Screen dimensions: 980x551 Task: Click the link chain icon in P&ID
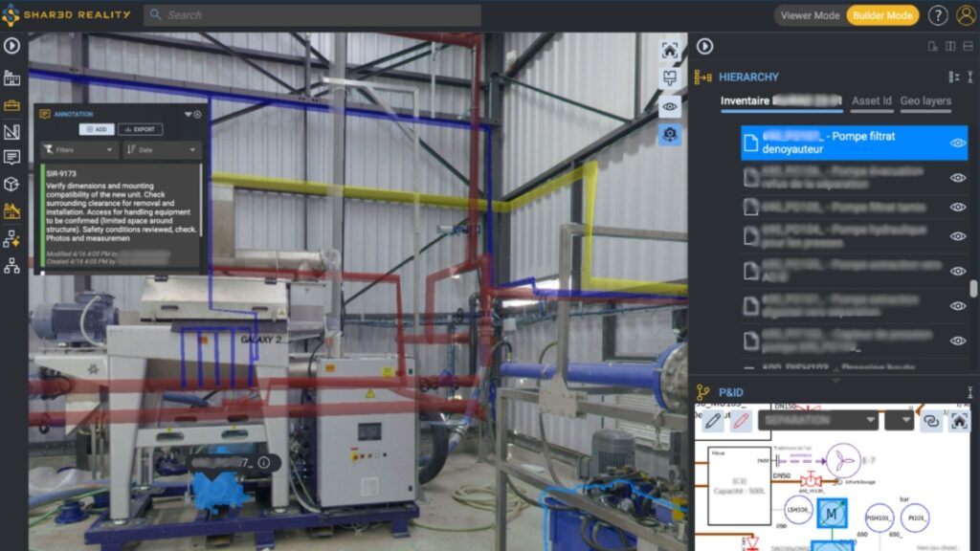[930, 421]
